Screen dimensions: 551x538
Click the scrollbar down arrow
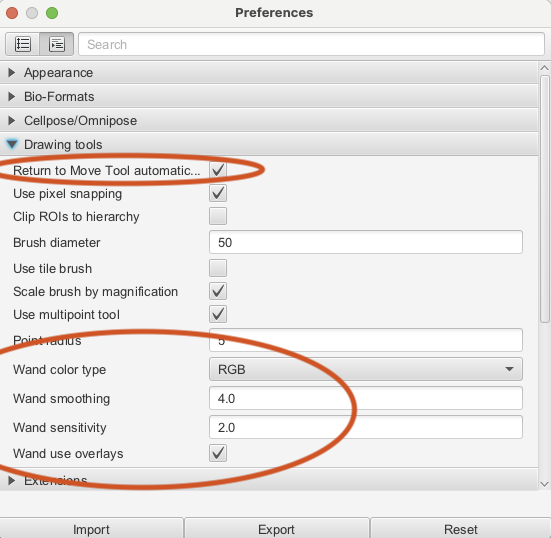(544, 484)
